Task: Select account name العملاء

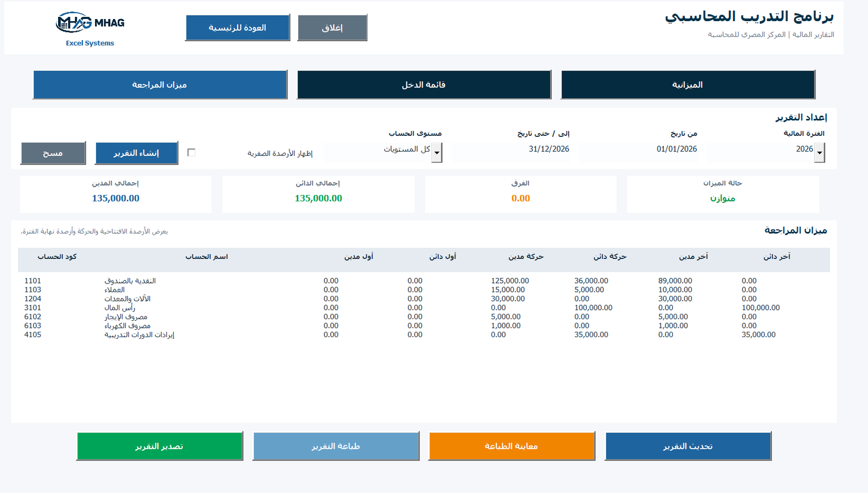Action: pos(114,290)
